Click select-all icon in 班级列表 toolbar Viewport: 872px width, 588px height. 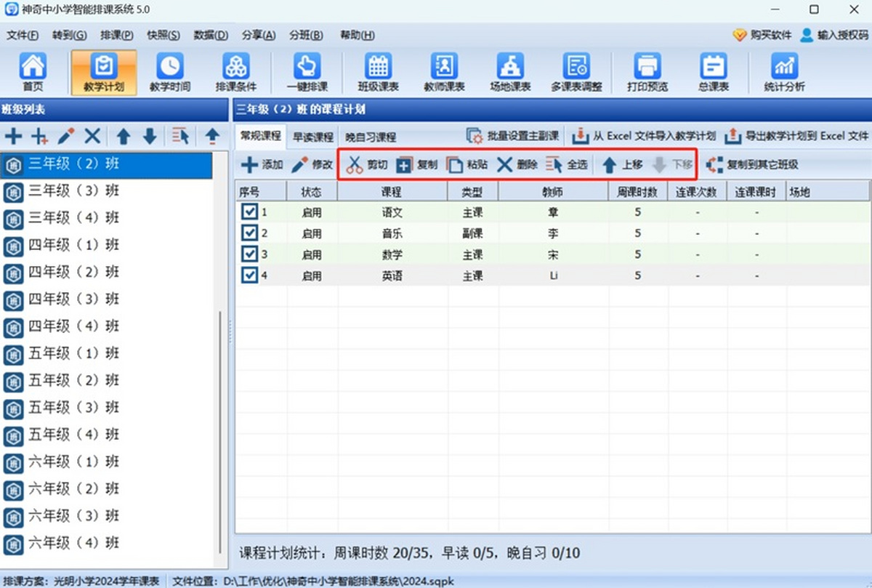coord(180,135)
